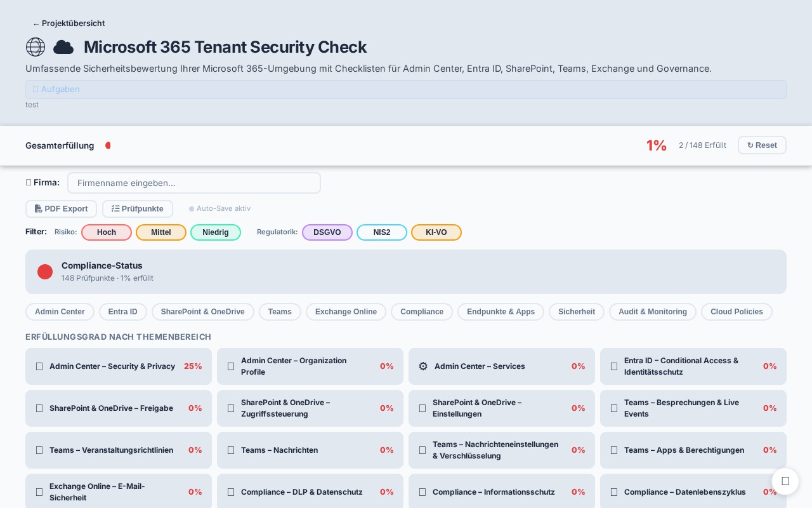The image size is (812, 508).
Task: Open the Teams – Veranstaltungsrichtlinien card
Action: point(119,450)
